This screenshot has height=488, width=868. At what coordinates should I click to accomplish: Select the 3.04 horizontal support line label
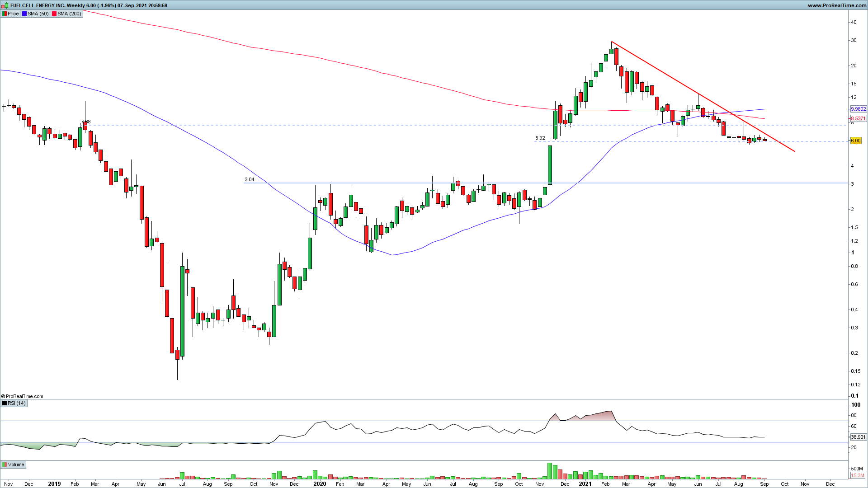point(249,179)
